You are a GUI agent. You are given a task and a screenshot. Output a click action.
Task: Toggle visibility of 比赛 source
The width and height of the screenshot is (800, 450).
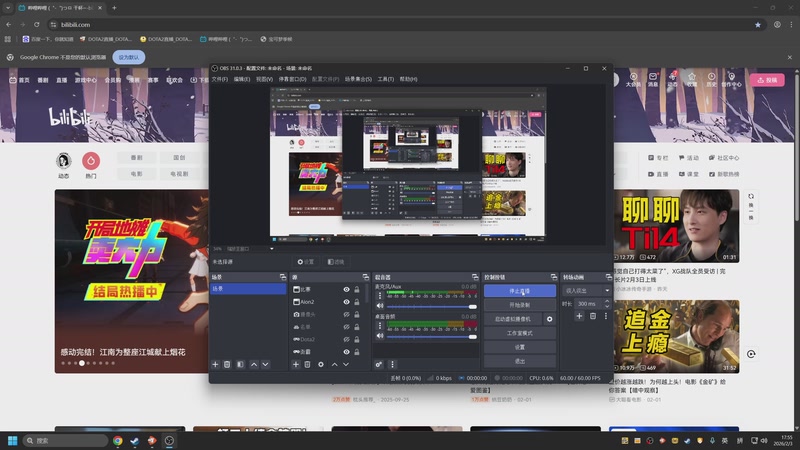346,289
